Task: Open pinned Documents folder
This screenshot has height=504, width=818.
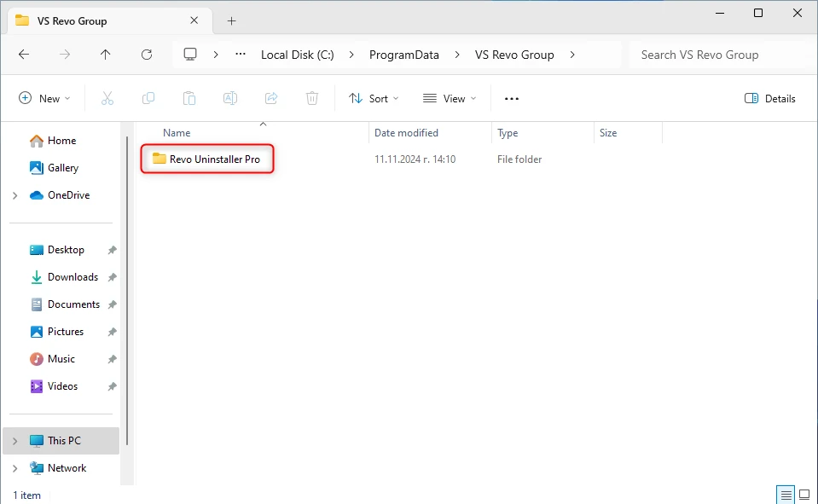Action: (73, 304)
